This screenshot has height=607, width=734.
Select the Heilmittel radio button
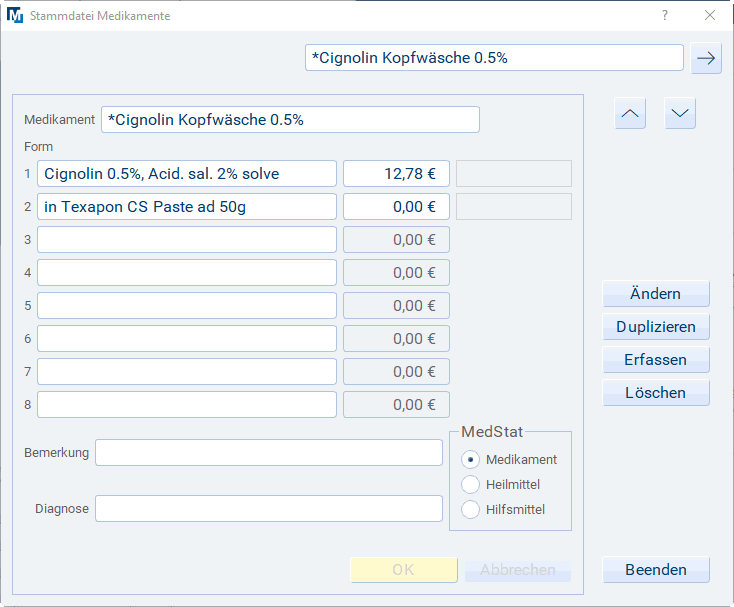[470, 484]
